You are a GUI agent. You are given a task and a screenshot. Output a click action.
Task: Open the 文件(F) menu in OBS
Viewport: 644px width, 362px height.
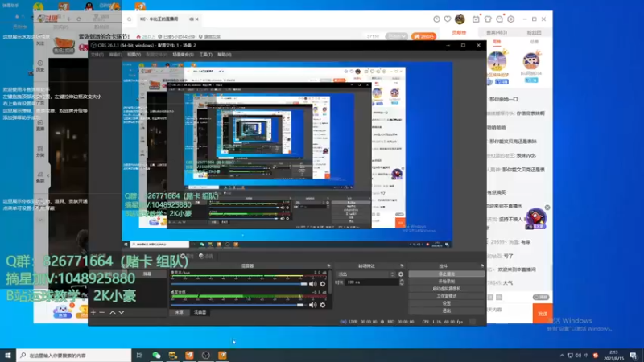click(x=97, y=54)
